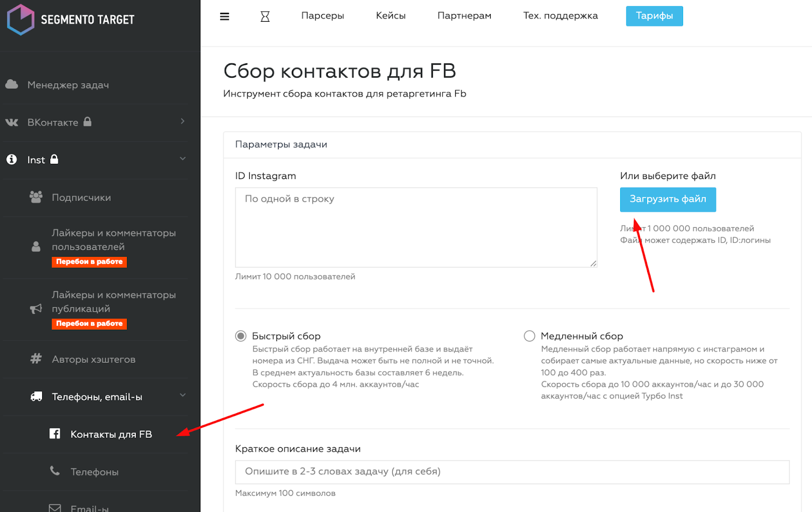Toggle the hamburger menu icon
Screen dimensions: 812x512
(224, 17)
